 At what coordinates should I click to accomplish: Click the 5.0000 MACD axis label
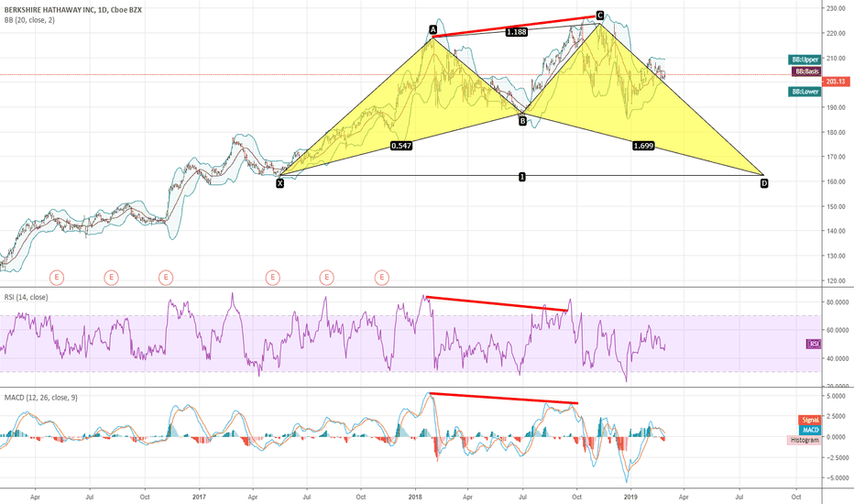click(x=837, y=396)
